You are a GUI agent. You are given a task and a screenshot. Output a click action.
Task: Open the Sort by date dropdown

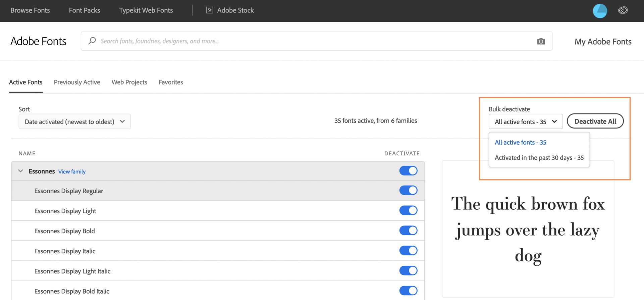point(74,121)
